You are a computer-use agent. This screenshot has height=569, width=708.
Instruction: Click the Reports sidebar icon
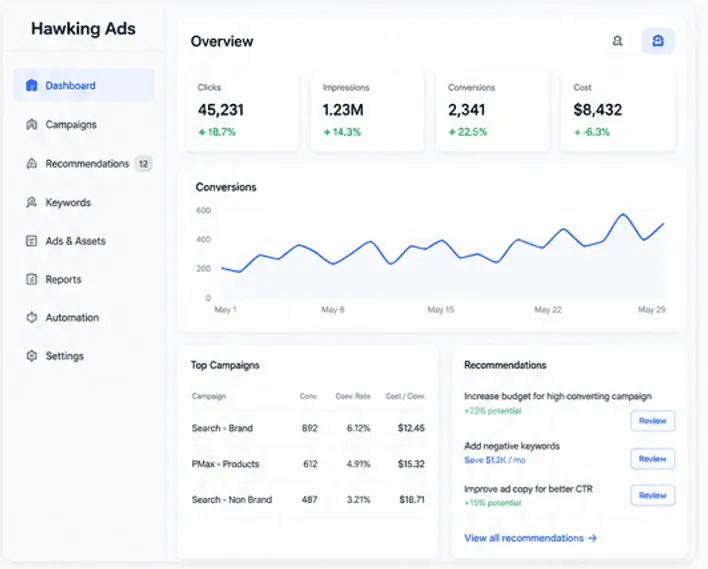tap(32, 279)
